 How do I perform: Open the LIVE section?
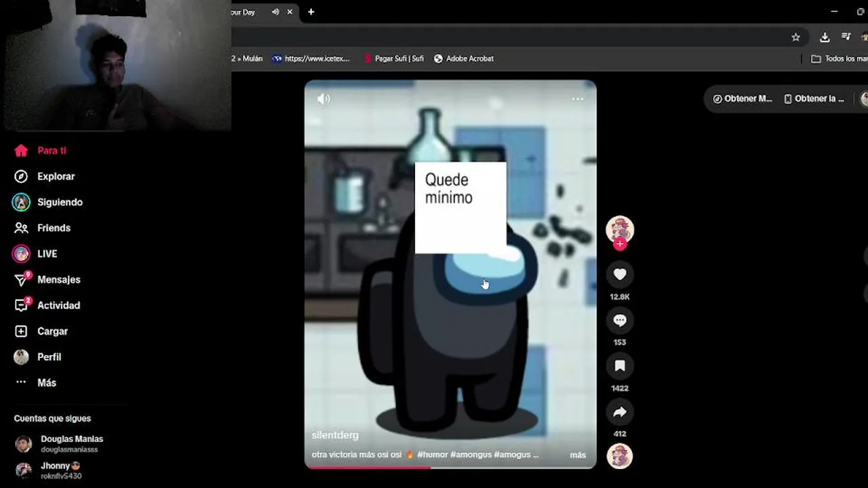pyautogui.click(x=35, y=253)
